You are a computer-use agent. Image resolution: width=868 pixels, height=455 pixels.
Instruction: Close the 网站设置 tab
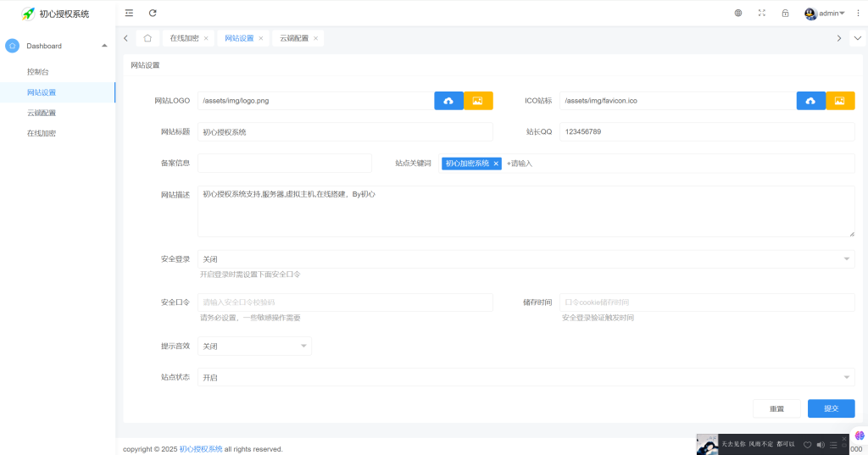pos(261,38)
